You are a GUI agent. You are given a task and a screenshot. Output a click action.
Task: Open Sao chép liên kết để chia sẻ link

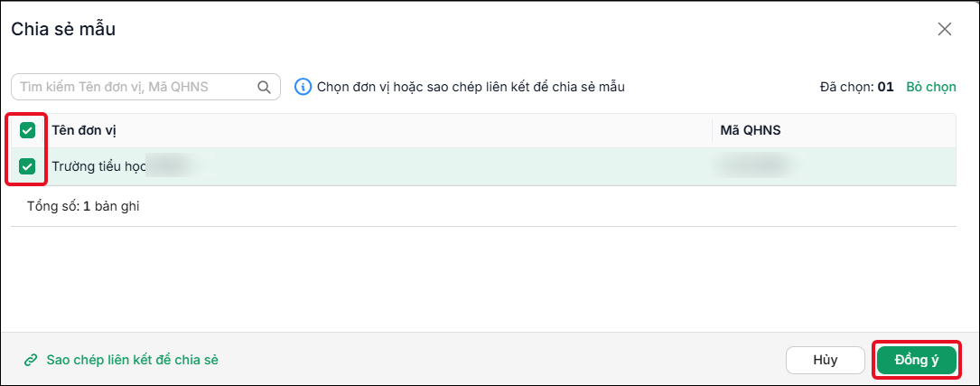tap(132, 361)
